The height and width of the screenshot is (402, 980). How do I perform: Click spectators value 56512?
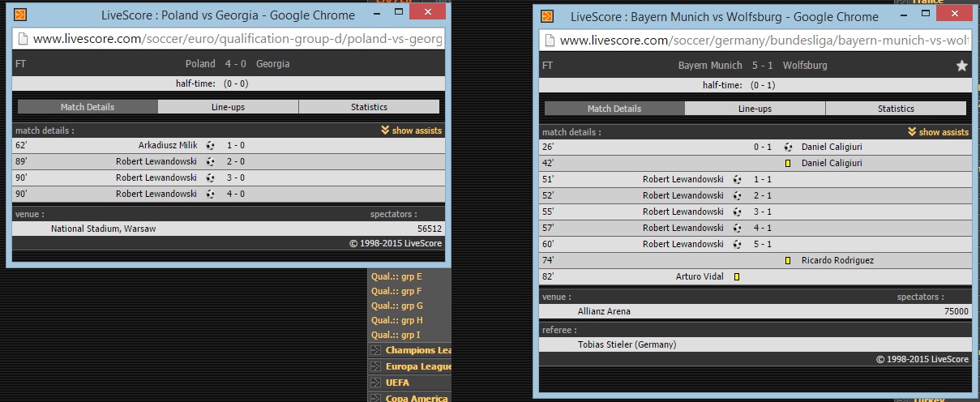[429, 229]
